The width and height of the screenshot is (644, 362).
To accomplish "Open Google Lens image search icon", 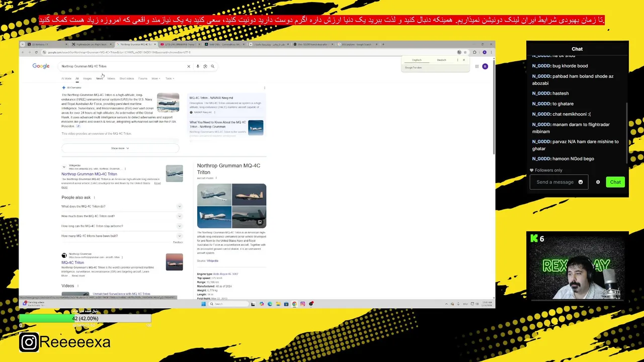I will point(205,66).
